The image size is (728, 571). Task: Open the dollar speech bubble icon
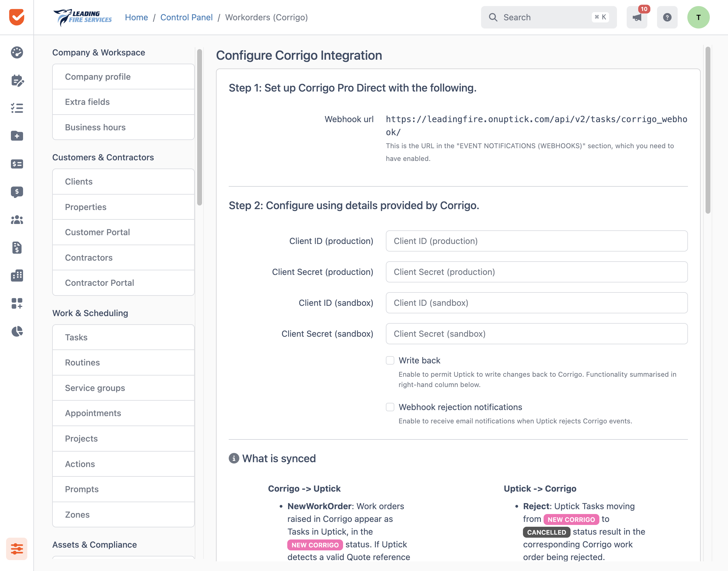(17, 192)
